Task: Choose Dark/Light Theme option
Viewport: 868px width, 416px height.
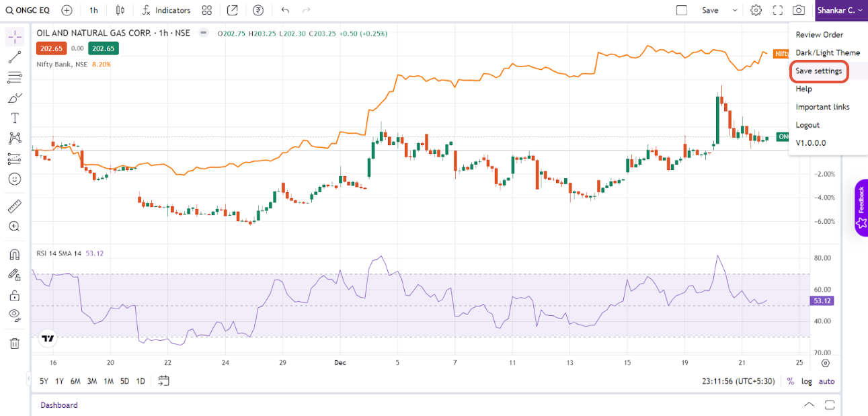Action: [x=828, y=52]
